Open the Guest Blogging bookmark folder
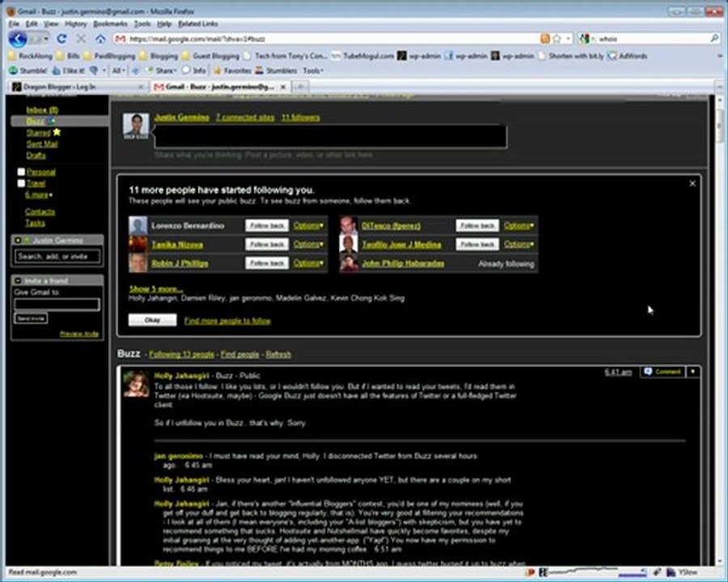The height and width of the screenshot is (582, 728). pos(212,56)
